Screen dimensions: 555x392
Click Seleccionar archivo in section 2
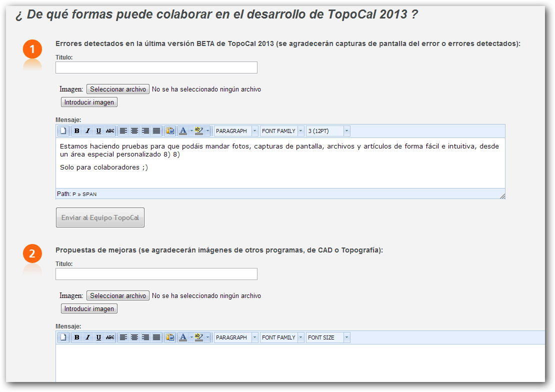(x=118, y=295)
